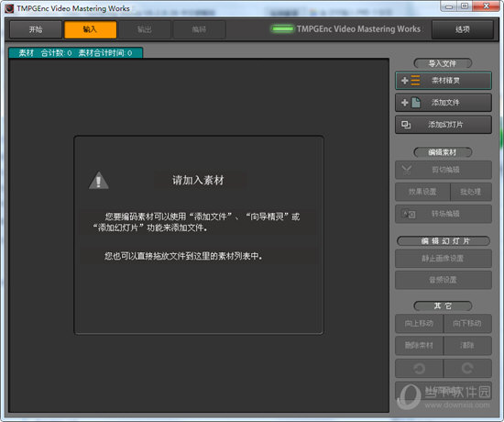Open 音频设置 (Audio settings)
Image resolution: width=504 pixels, height=422 pixels.
click(444, 280)
